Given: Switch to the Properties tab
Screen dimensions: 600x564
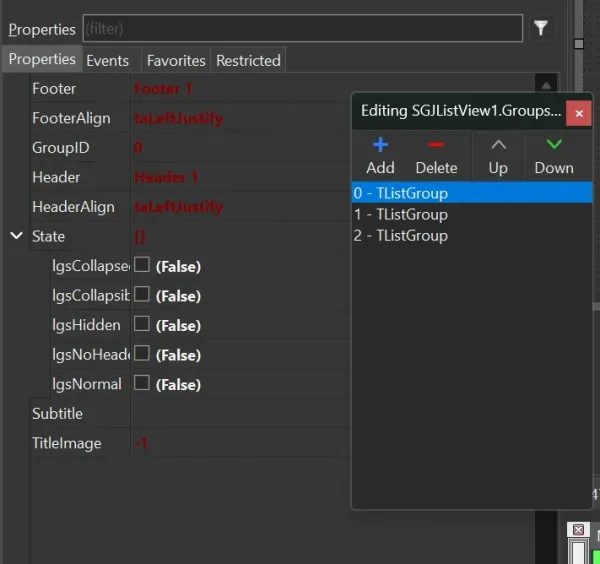Looking at the screenshot, I should (x=42, y=59).
